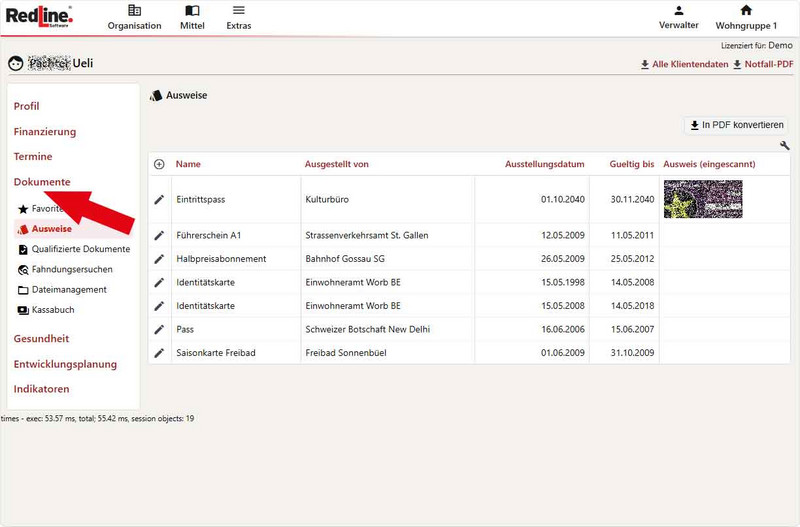Download Alle Klientendaten

[684, 65]
